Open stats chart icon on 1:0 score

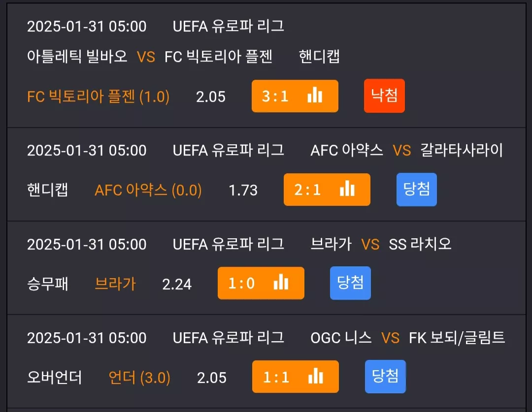pyautogui.click(x=281, y=282)
